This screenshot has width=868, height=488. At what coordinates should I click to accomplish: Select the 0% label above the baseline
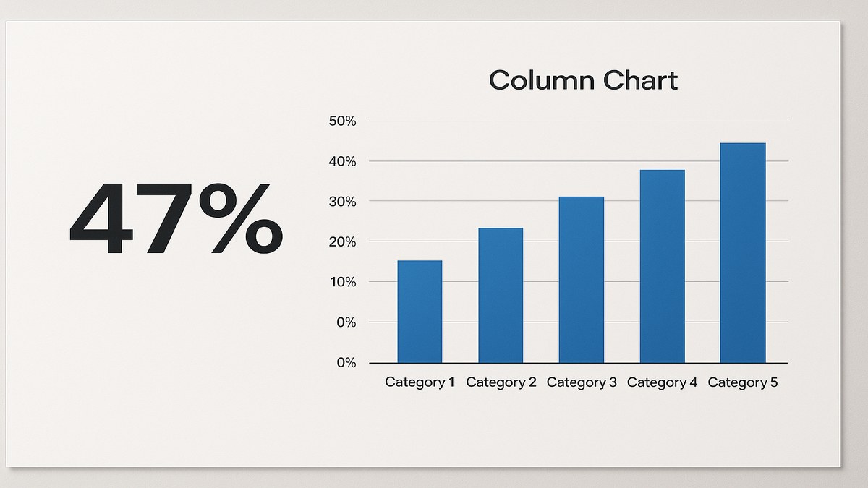point(346,322)
